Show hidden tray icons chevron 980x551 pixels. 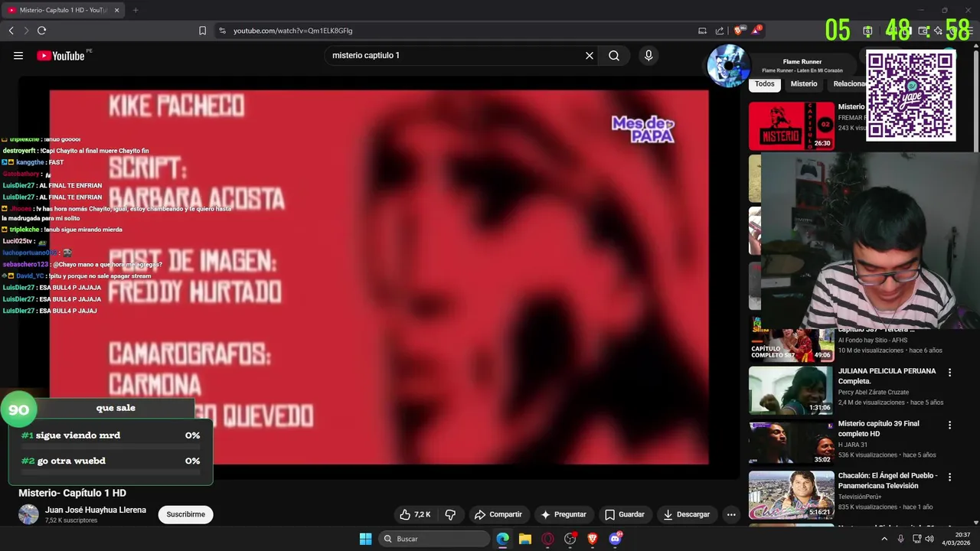[884, 539]
